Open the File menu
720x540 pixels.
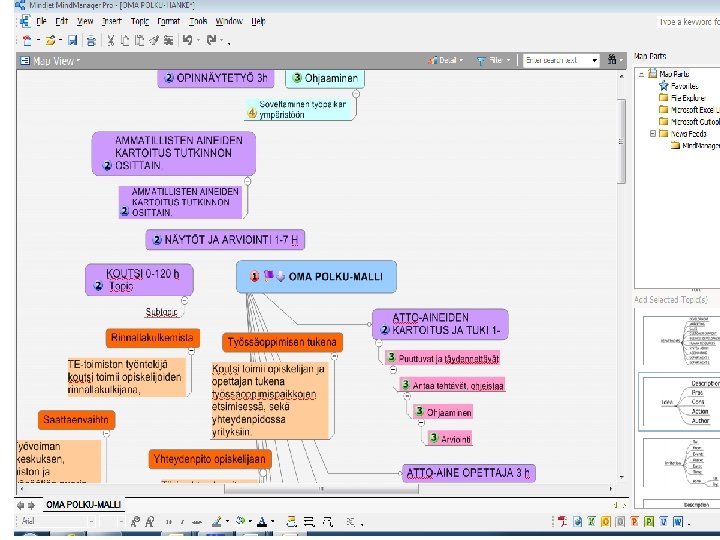pyautogui.click(x=41, y=21)
